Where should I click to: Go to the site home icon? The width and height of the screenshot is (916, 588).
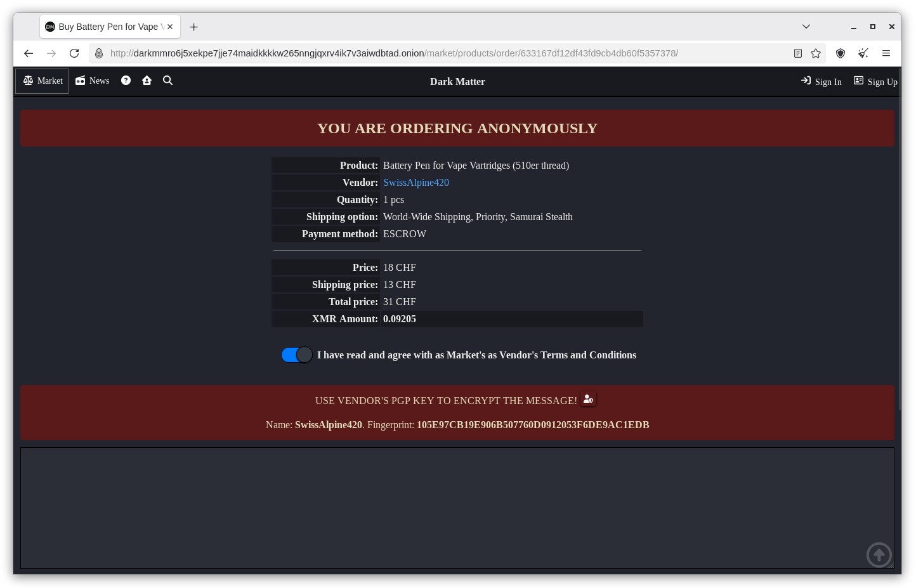(147, 81)
